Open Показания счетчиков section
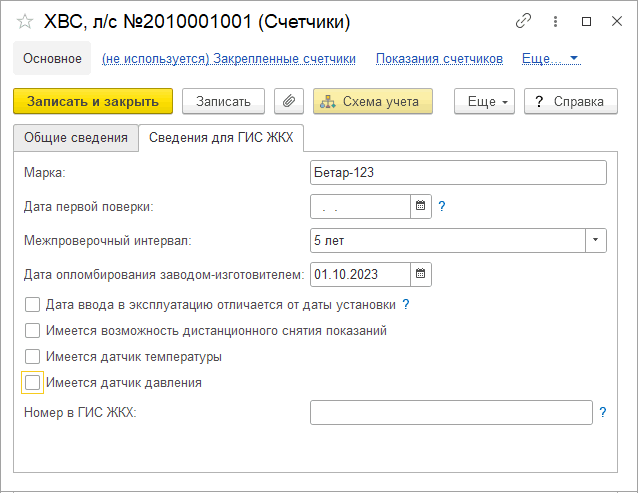 (439, 59)
